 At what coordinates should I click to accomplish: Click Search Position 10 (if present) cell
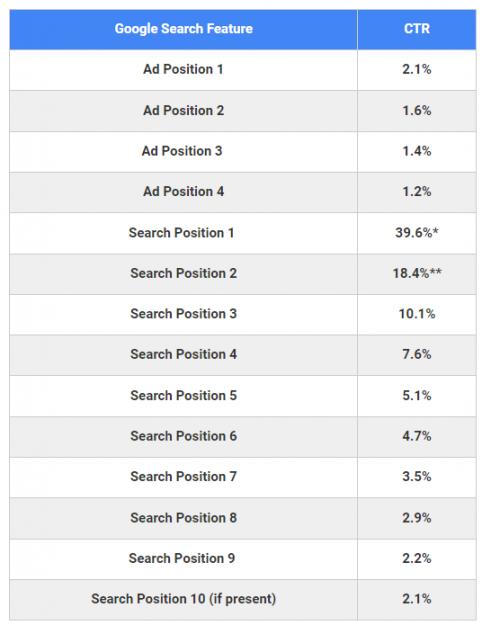pos(183,599)
